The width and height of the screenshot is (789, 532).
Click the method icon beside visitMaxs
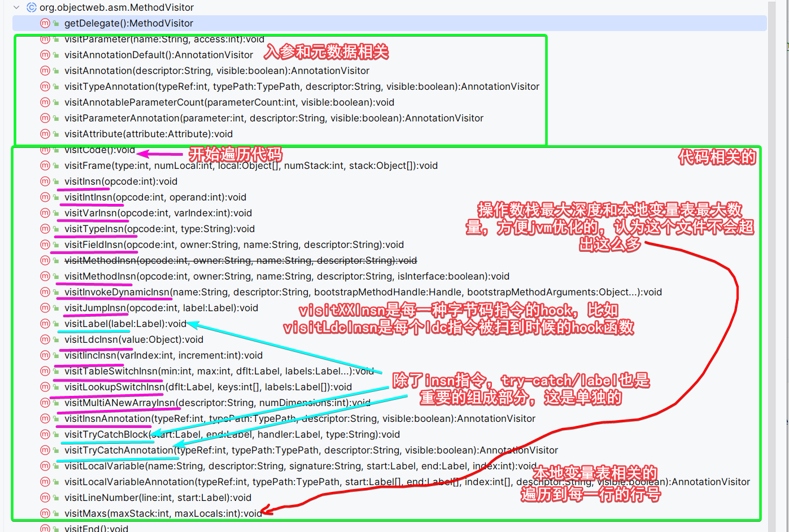(45, 513)
